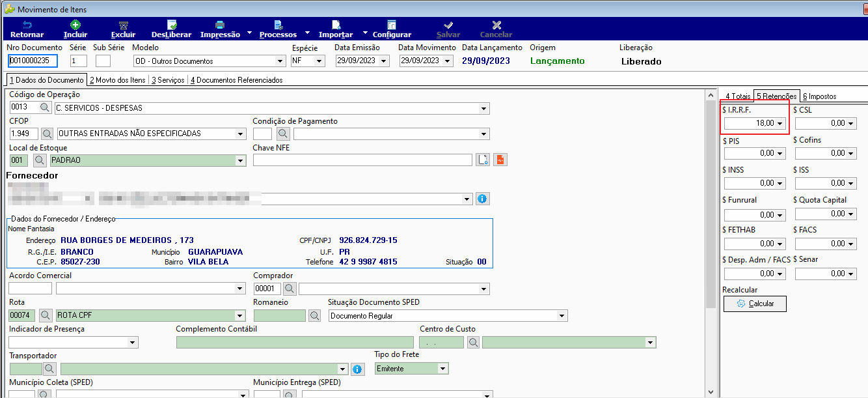Switch to the 2 Movto dos Itens tab

[x=118, y=80]
